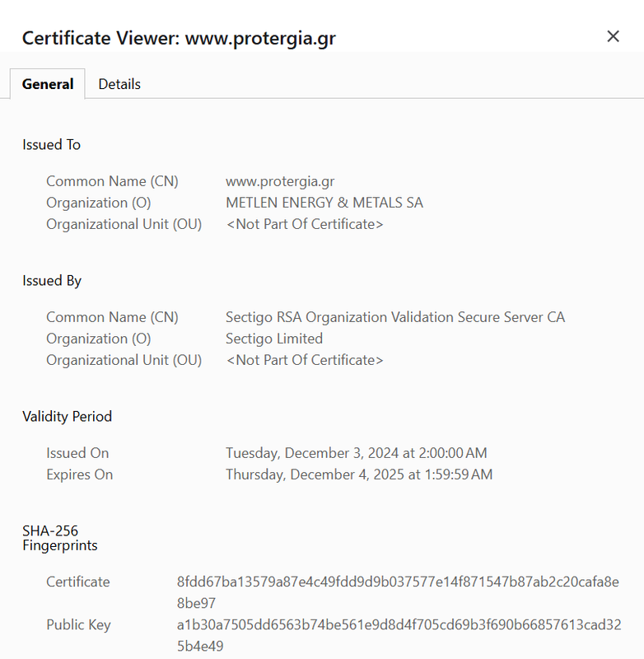Click the Certificate fingerprint label
This screenshot has width=644, height=659.
pyautogui.click(x=77, y=582)
